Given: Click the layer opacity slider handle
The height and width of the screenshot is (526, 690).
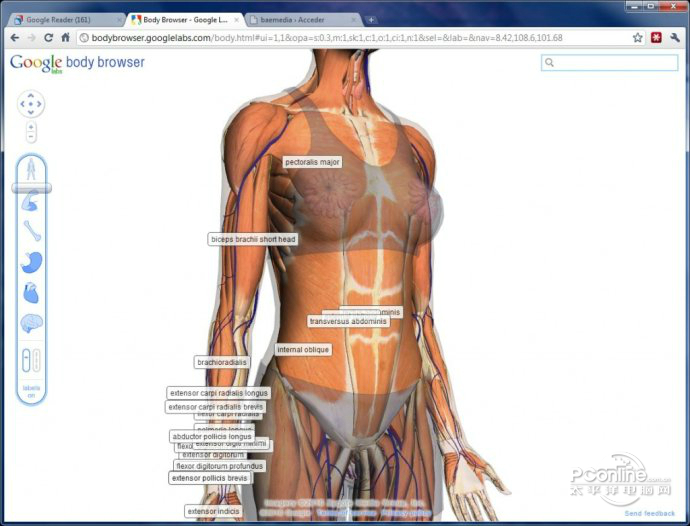Looking at the screenshot, I should tap(31, 188).
